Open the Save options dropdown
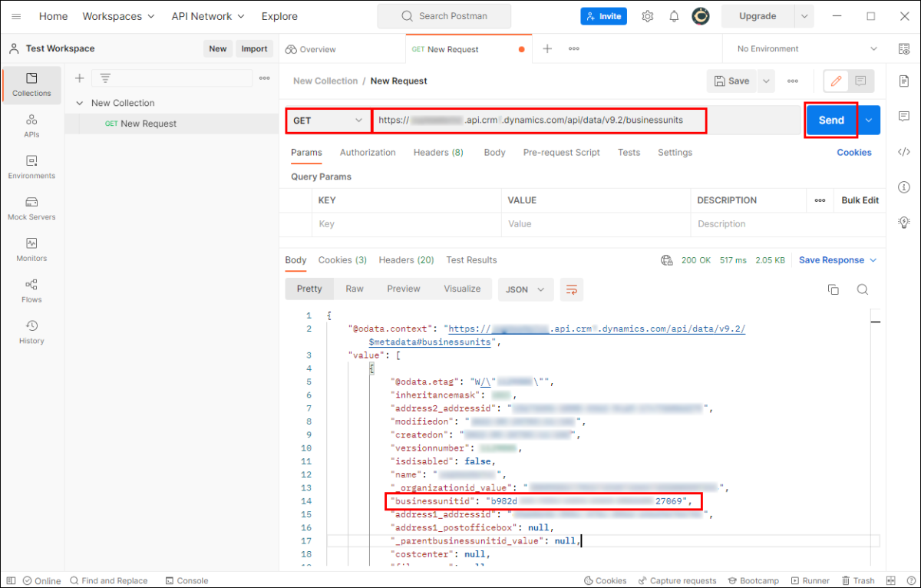The width and height of the screenshot is (921, 588). 766,81
